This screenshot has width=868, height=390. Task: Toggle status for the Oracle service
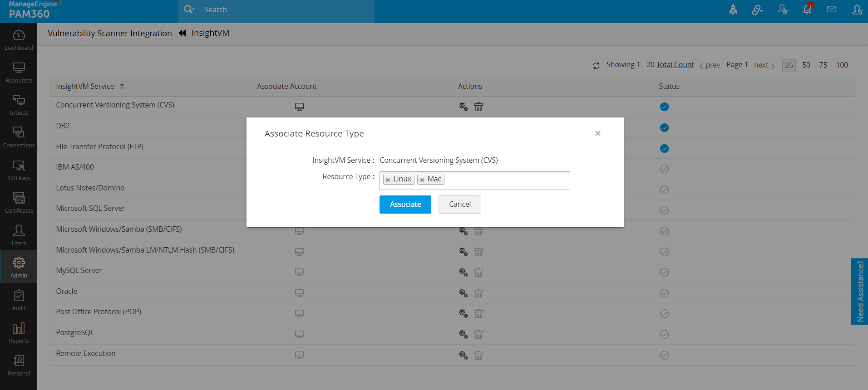coord(664,293)
